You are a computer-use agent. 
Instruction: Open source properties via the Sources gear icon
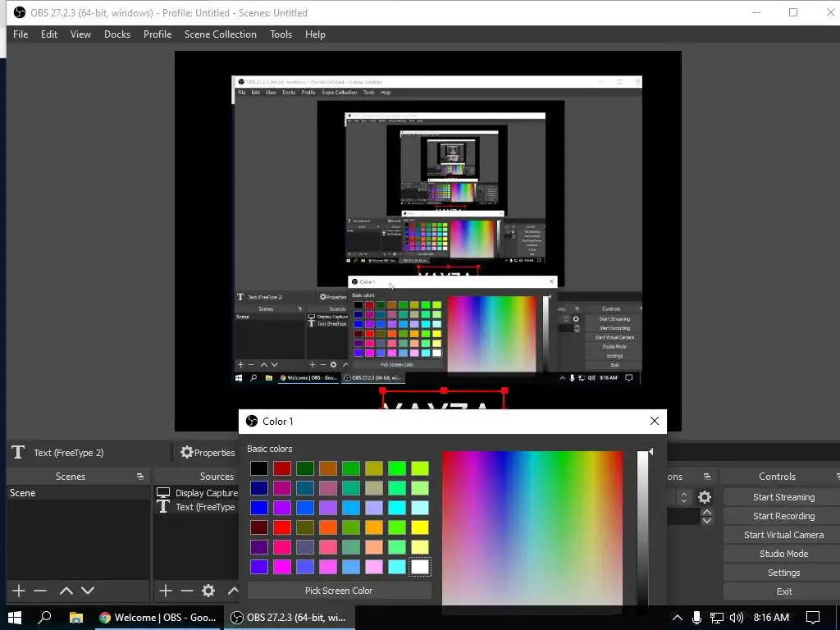point(208,591)
